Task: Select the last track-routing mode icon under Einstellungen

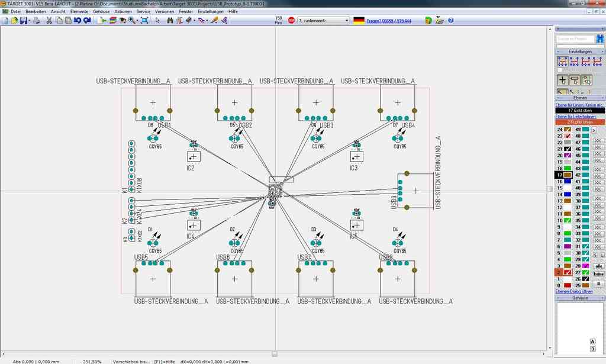Action: [x=598, y=61]
